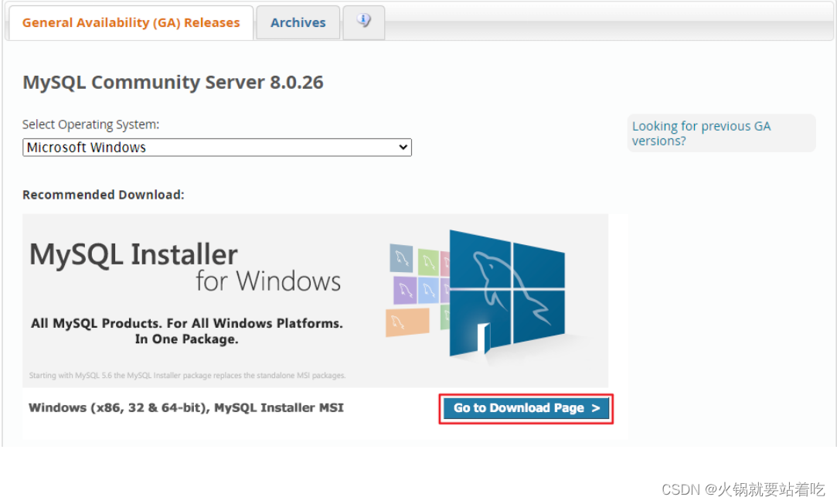Click the 'All MySQL Products' tagline text

(x=187, y=331)
